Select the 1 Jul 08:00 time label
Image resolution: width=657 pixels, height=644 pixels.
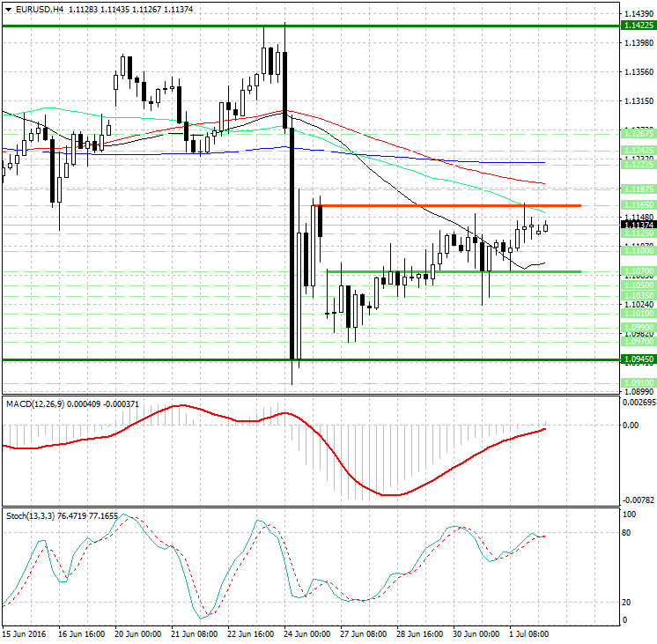click(528, 634)
